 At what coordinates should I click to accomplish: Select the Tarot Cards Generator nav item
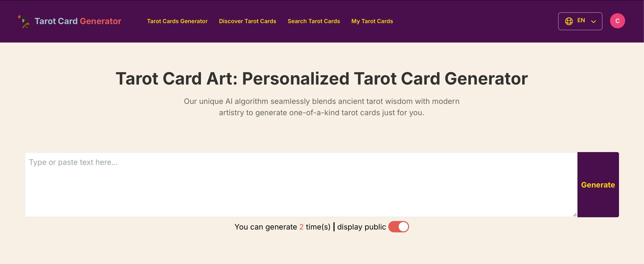(177, 21)
